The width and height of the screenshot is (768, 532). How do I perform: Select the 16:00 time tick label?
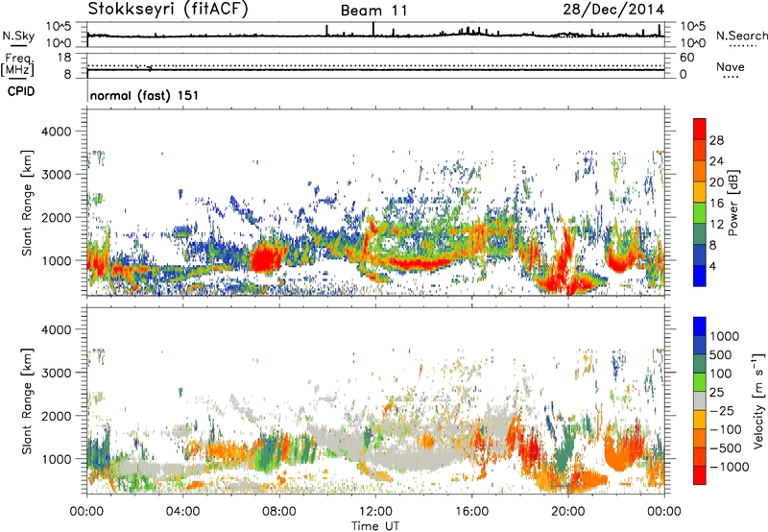471,512
